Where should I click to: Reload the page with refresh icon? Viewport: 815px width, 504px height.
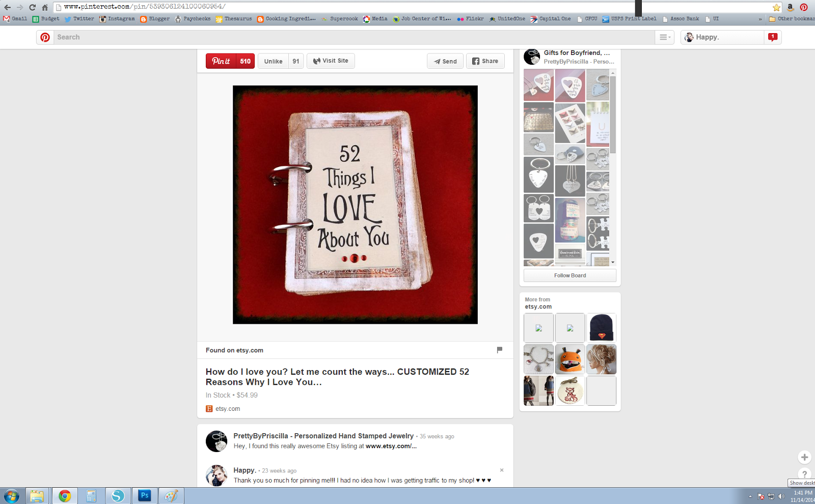32,7
